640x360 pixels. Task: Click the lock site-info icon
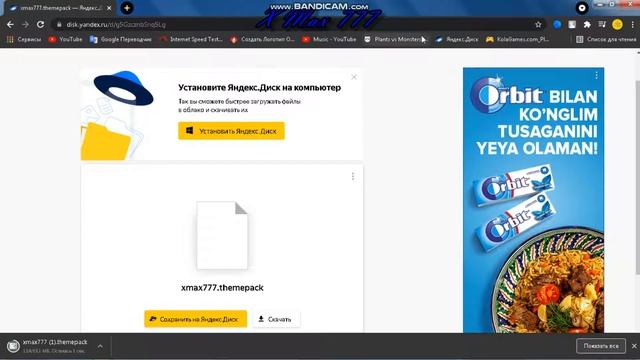59,24
